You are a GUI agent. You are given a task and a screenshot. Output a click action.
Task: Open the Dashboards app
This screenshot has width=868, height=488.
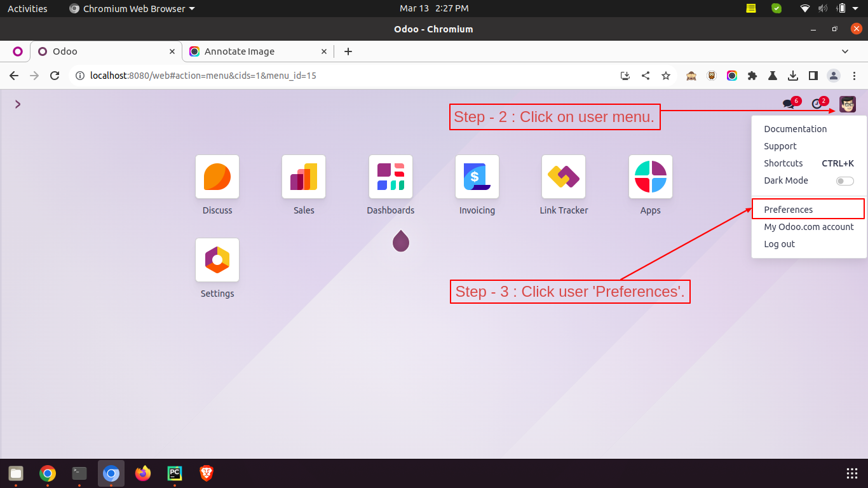click(391, 177)
